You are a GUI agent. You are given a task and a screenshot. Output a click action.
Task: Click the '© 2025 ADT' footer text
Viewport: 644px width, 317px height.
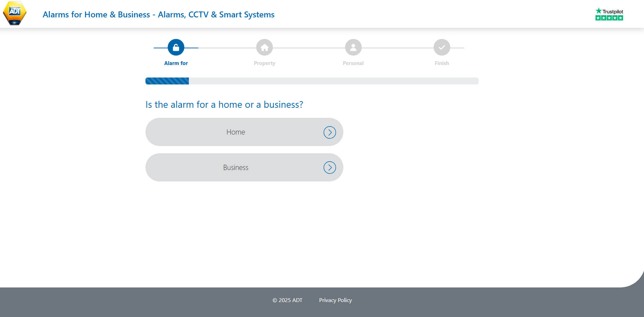click(x=287, y=300)
